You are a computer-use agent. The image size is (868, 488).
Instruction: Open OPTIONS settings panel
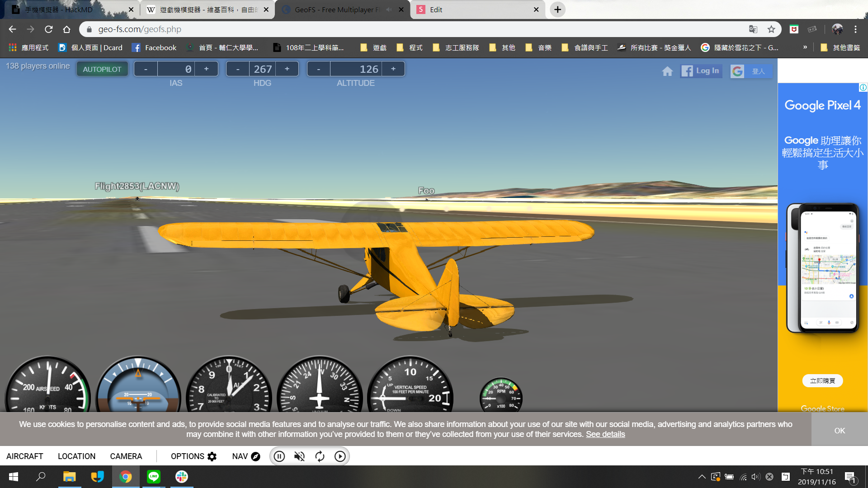point(193,456)
